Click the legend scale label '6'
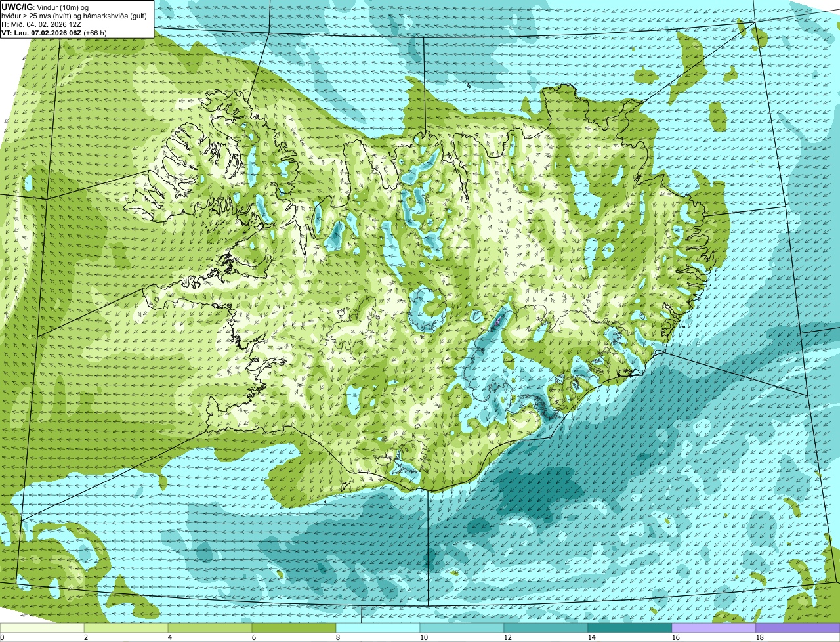 [254, 637]
